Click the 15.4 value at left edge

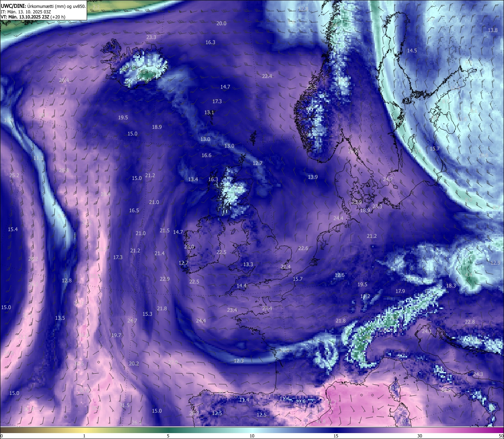13,229
